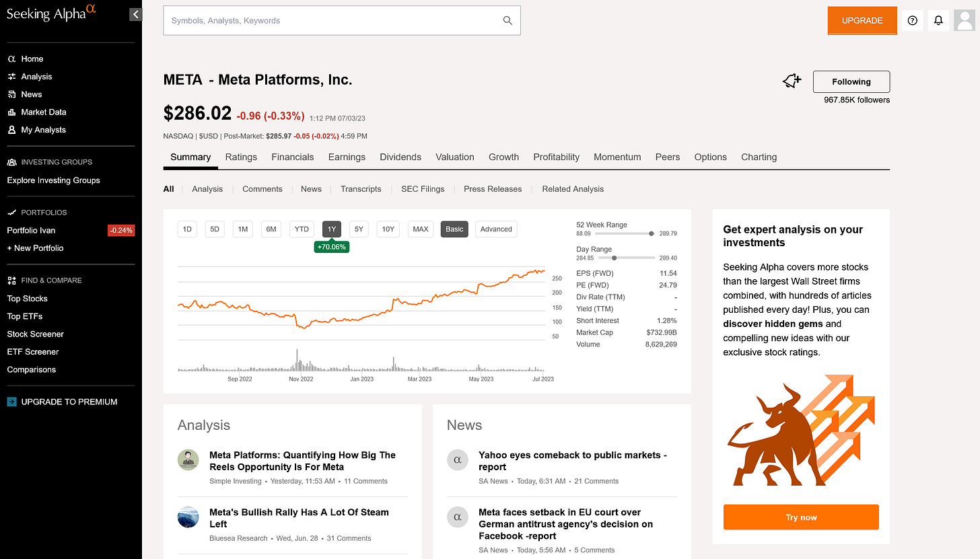The image size is (980, 559).
Task: Switch chart to Basic mode
Action: (454, 229)
